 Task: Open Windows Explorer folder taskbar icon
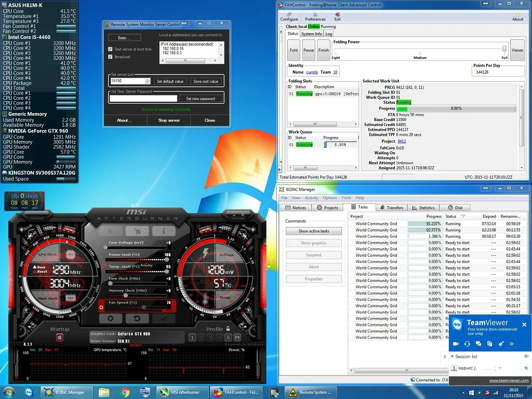coord(104,392)
